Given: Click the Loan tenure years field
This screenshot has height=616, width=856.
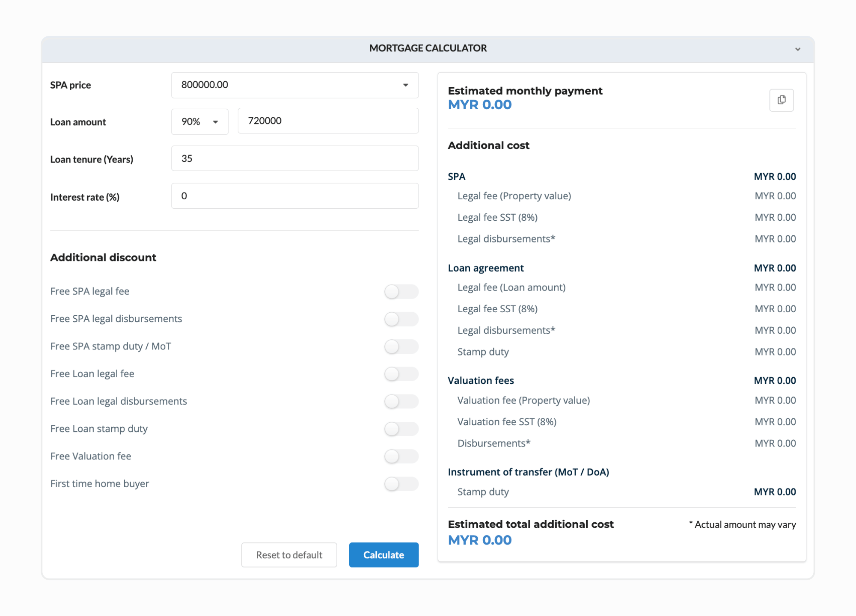Looking at the screenshot, I should (x=295, y=158).
